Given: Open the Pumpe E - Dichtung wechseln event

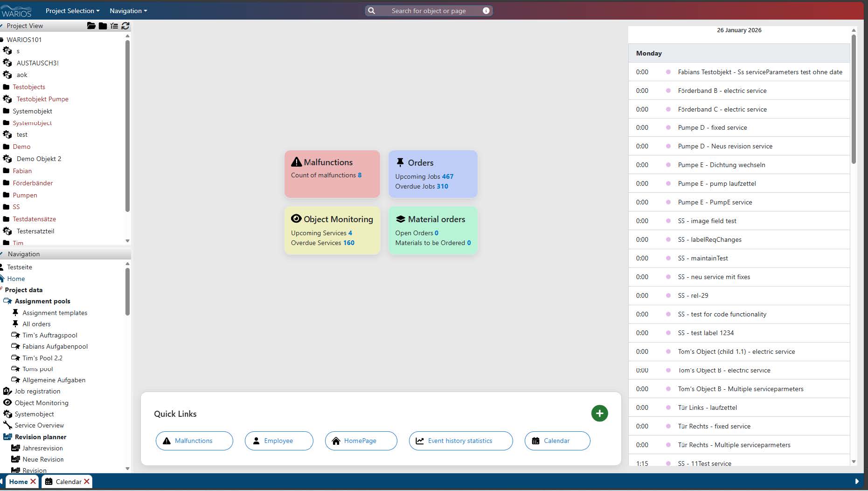Looking at the screenshot, I should pos(721,165).
